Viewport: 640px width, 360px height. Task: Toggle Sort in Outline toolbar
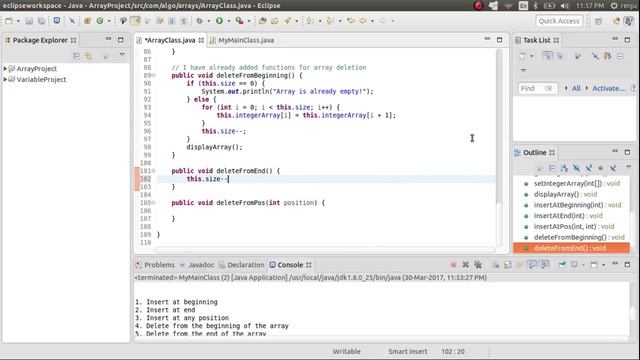click(564, 168)
